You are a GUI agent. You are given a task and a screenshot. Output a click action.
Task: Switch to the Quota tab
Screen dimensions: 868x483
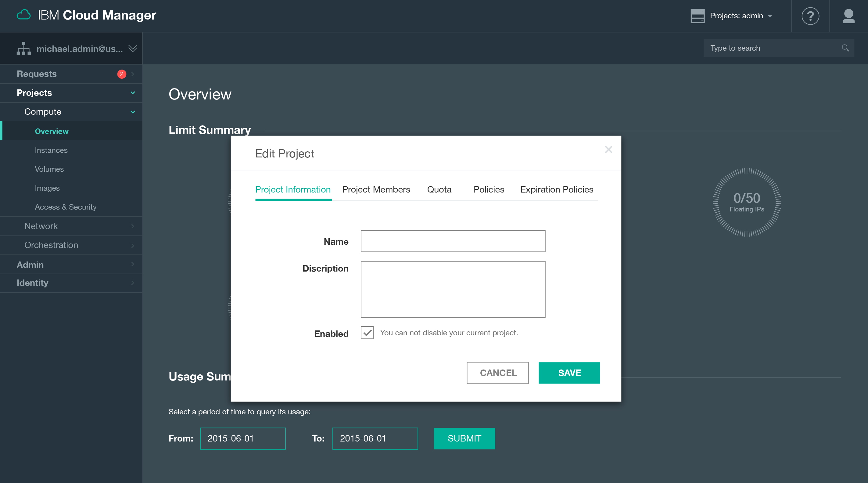(439, 189)
